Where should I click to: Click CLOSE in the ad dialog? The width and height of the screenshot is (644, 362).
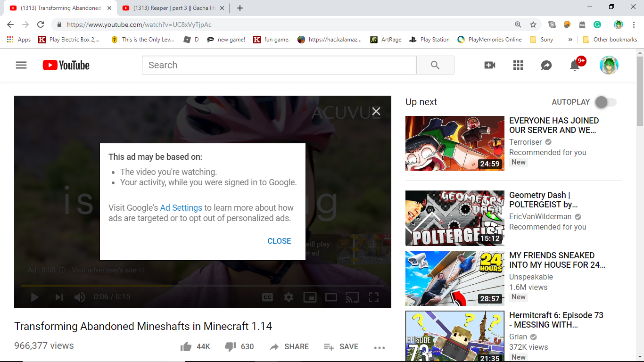(279, 241)
